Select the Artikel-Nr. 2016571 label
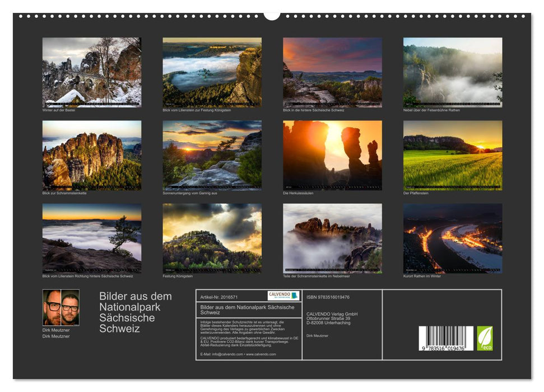This screenshot has width=544, height=392. click(x=218, y=296)
